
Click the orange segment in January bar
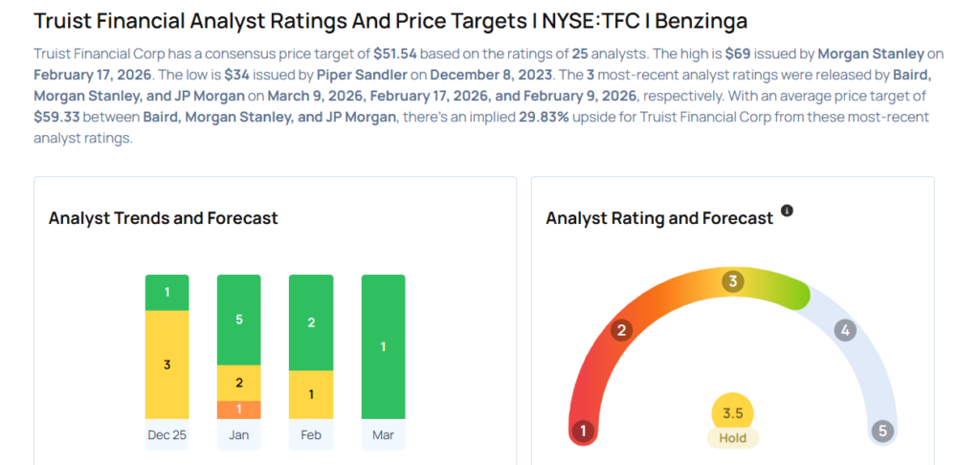click(x=239, y=410)
